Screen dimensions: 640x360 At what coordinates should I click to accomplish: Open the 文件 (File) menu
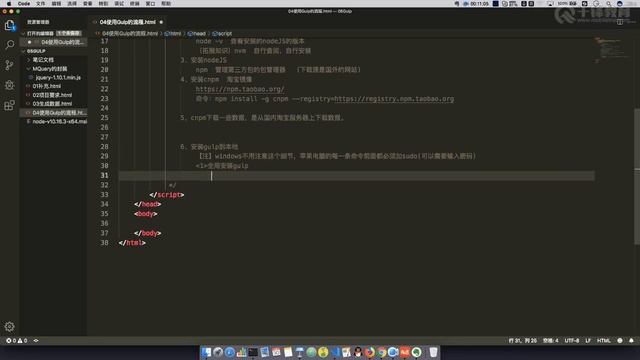click(x=40, y=4)
